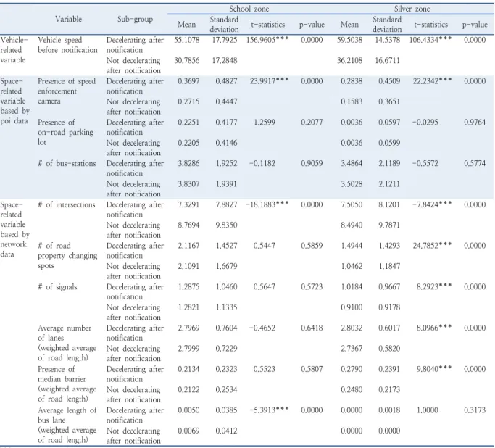Select the value 0.9100
495x448 pixels.
coord(352,307)
